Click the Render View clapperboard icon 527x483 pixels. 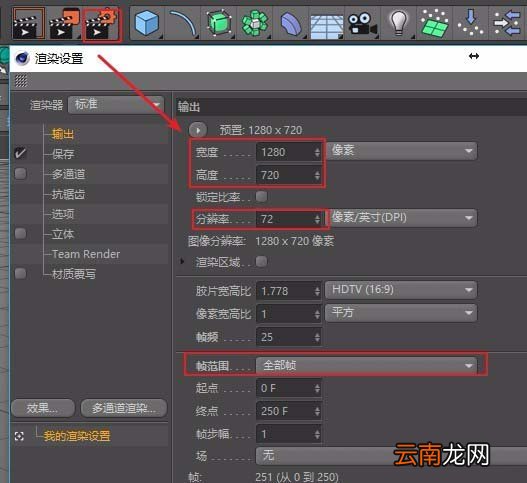tap(29, 24)
